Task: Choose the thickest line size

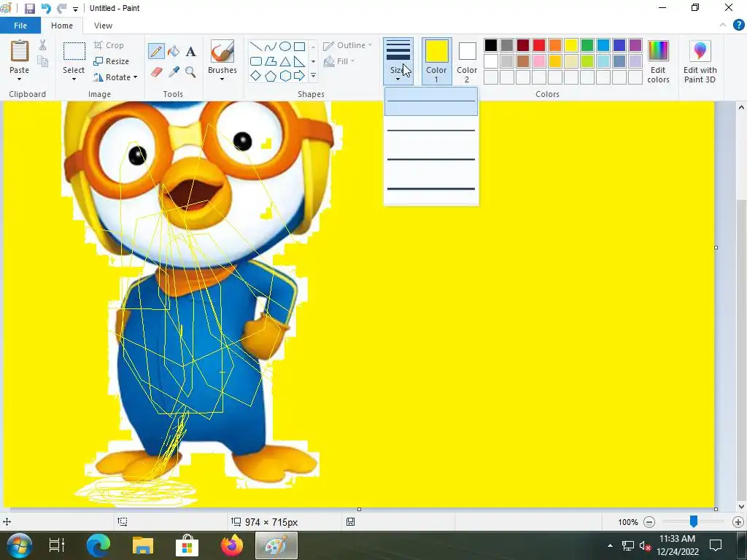Action: pyautogui.click(x=430, y=189)
